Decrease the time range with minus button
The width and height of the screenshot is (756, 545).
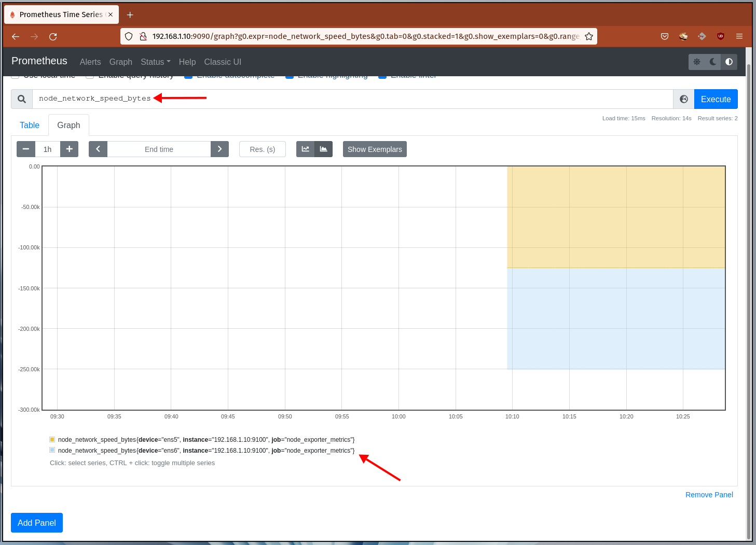[26, 149]
